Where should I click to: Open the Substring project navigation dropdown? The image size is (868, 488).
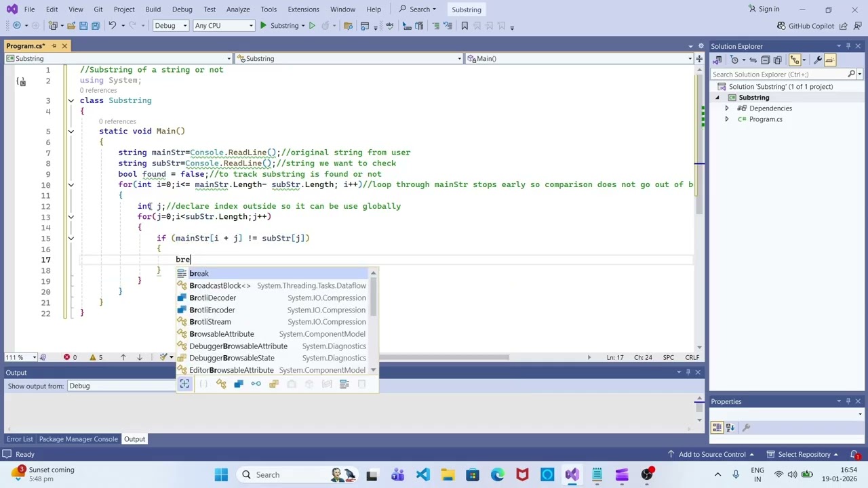pos(118,59)
